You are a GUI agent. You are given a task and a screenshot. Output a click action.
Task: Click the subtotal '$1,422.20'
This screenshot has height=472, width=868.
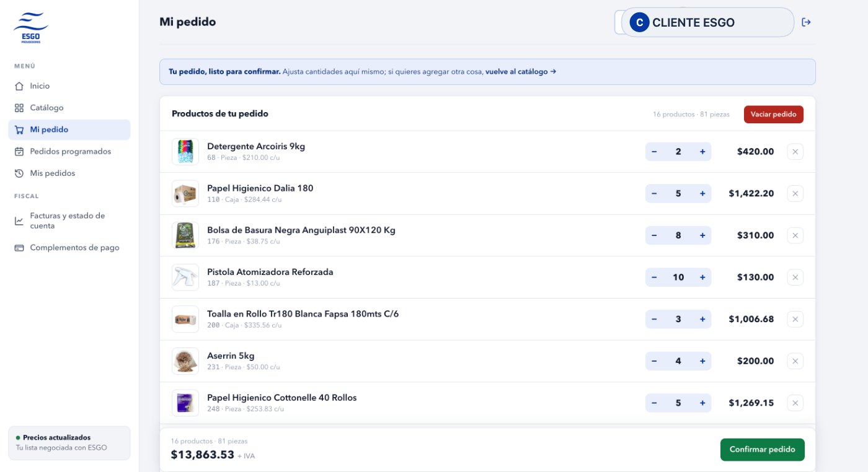pos(751,194)
